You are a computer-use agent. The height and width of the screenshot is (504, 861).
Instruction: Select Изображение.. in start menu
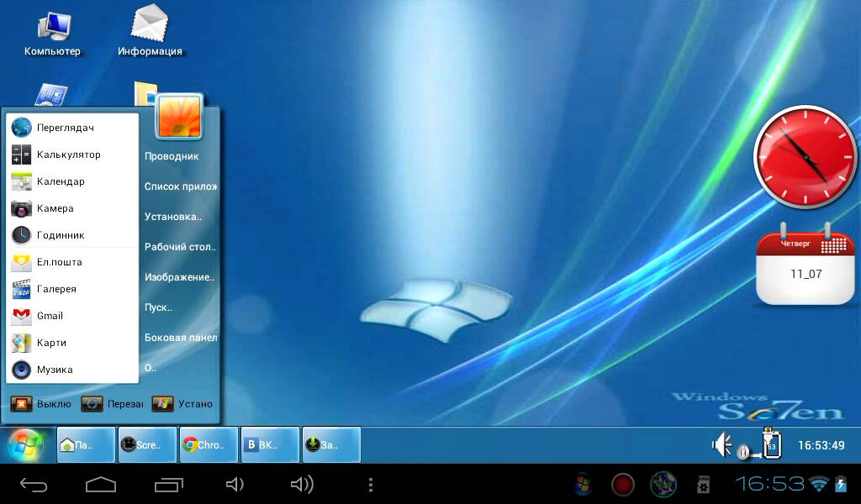tap(180, 277)
